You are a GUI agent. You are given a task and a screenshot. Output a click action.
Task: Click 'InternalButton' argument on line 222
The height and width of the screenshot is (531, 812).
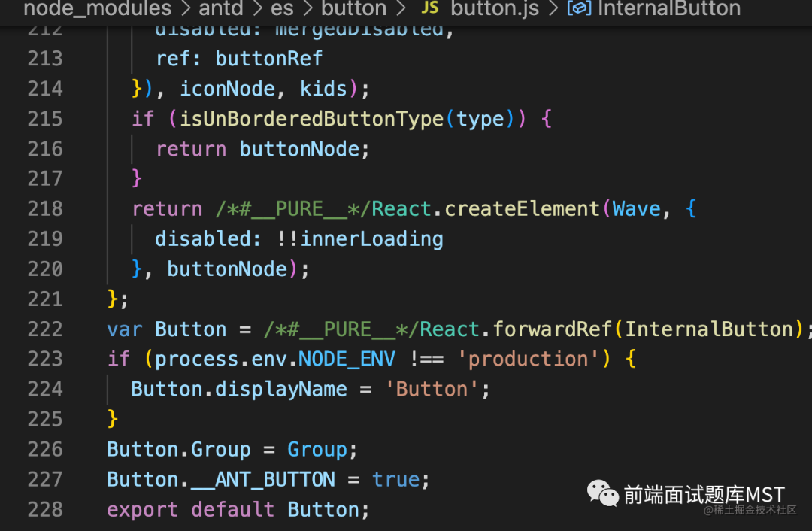(x=709, y=329)
